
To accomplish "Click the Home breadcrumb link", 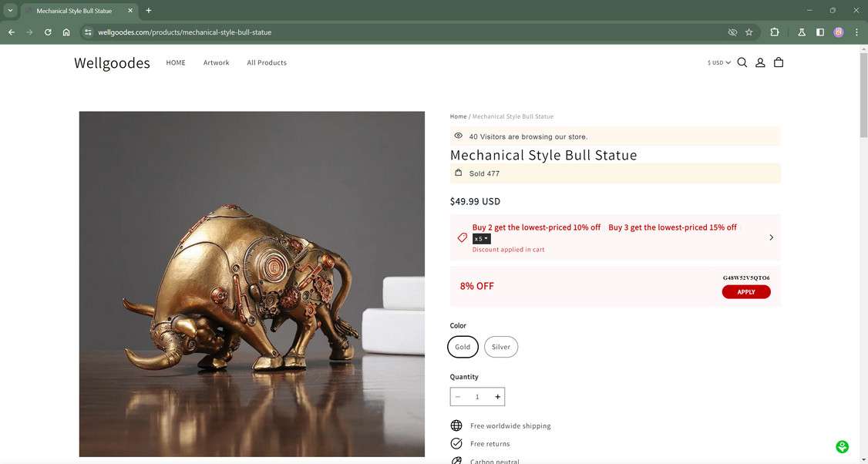I will [458, 116].
